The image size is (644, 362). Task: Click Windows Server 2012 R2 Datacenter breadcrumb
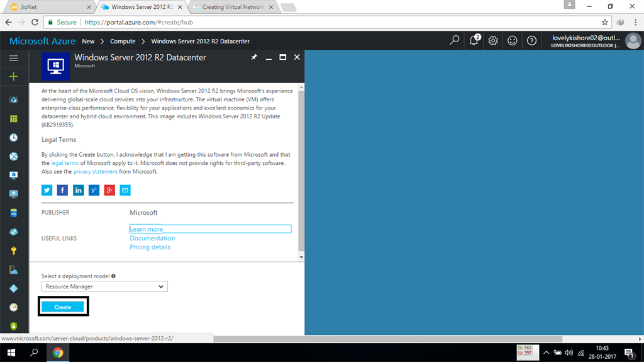pyautogui.click(x=201, y=41)
